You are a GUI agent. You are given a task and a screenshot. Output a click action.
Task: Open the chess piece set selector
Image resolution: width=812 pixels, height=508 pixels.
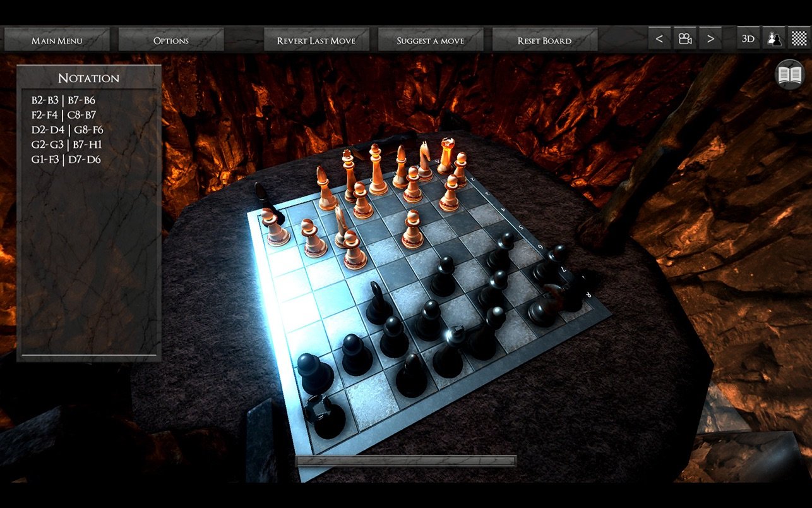(x=773, y=39)
